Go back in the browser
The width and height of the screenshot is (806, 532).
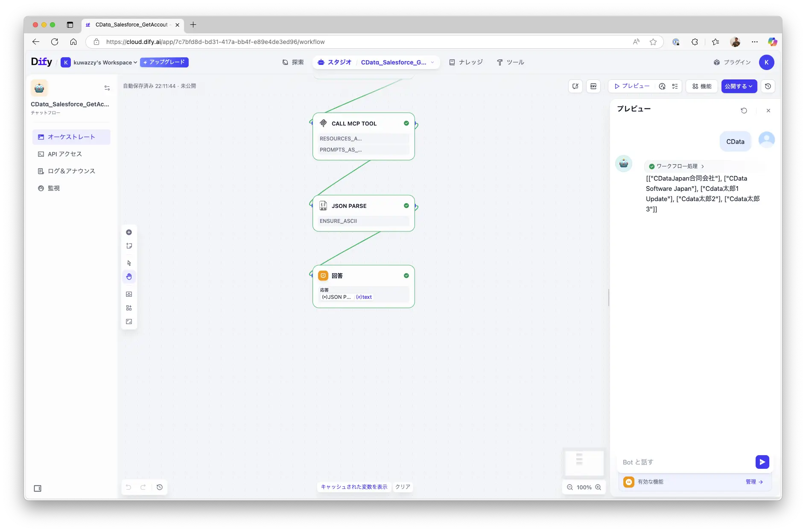coord(36,42)
